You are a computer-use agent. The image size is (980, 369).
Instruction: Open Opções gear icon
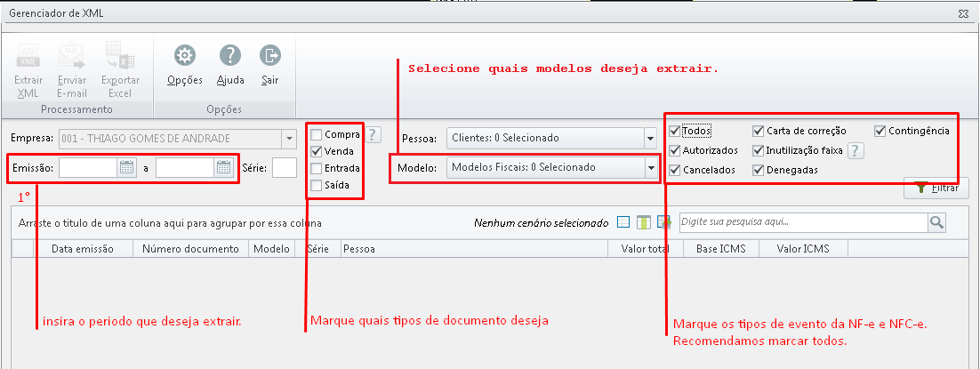point(184,56)
